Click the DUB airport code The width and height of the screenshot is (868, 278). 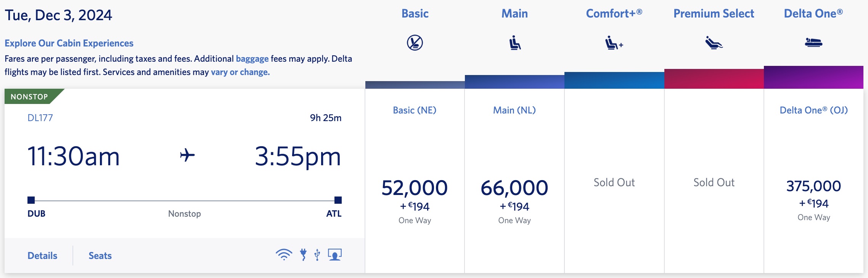click(36, 214)
